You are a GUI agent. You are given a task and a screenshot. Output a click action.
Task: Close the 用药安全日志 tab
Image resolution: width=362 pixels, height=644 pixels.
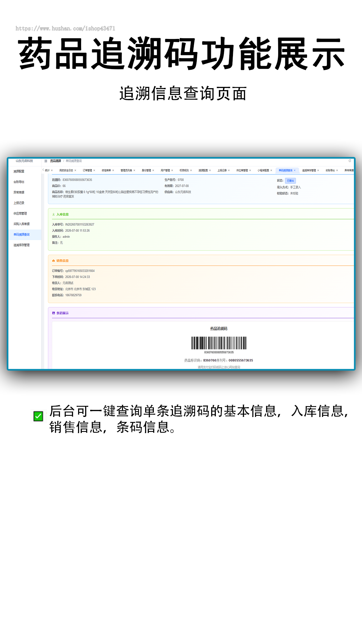click(75, 170)
